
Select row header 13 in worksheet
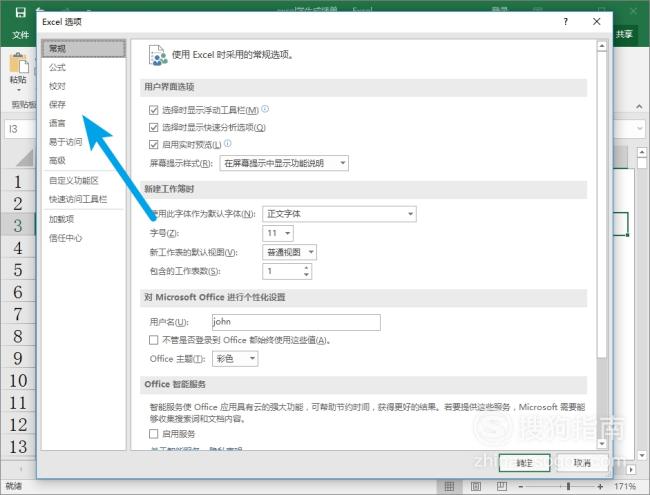point(17,446)
